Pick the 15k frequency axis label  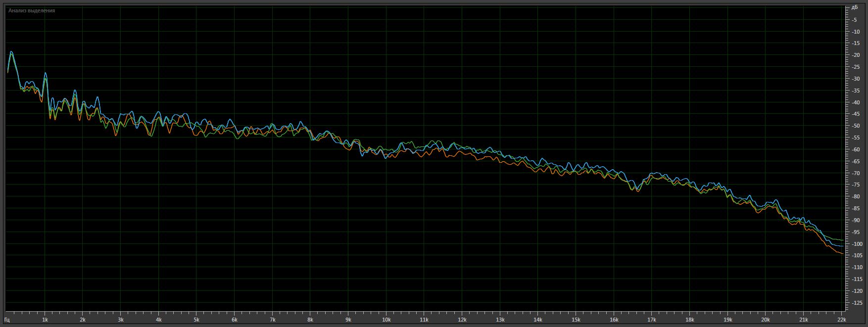pyautogui.click(x=576, y=320)
